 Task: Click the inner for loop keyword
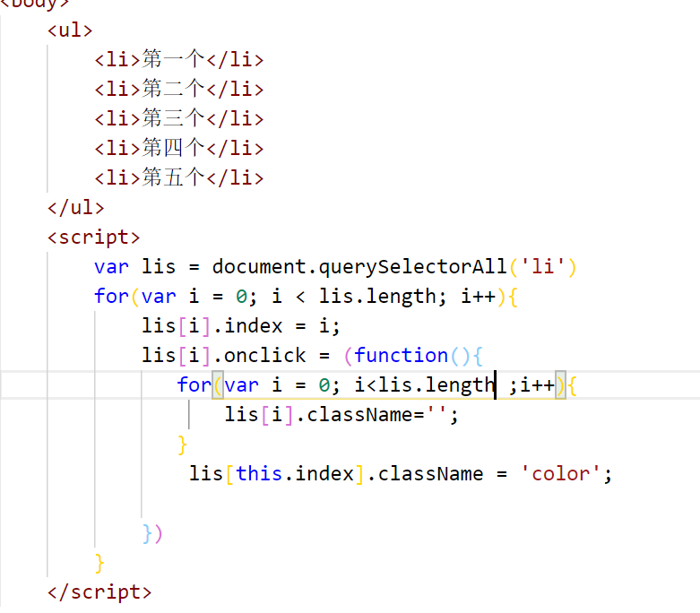(x=194, y=384)
